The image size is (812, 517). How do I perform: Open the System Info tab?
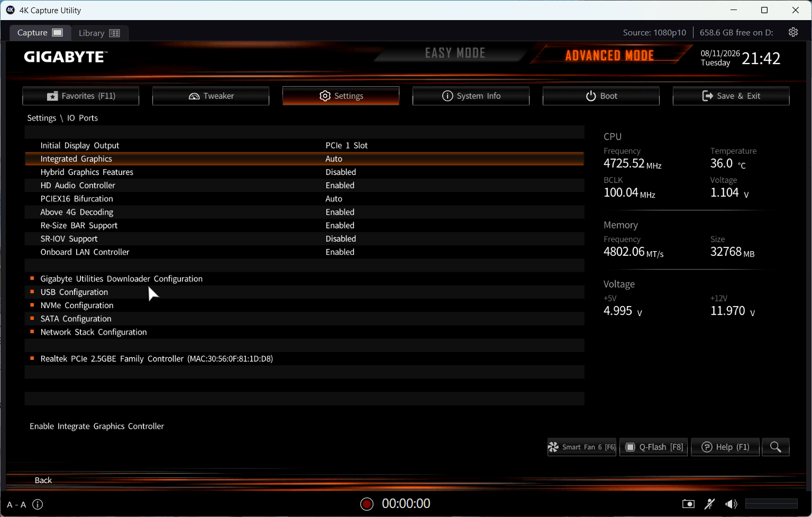(471, 96)
